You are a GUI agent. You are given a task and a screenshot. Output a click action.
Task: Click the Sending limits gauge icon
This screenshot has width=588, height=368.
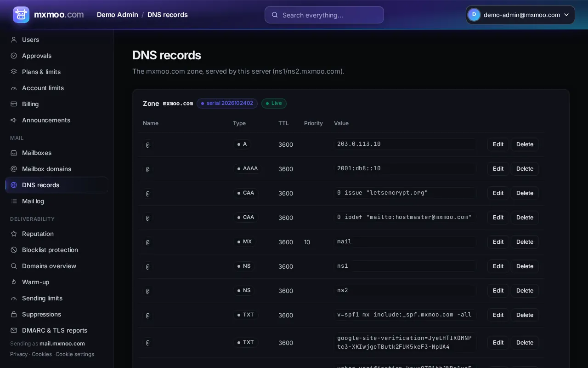[14, 298]
